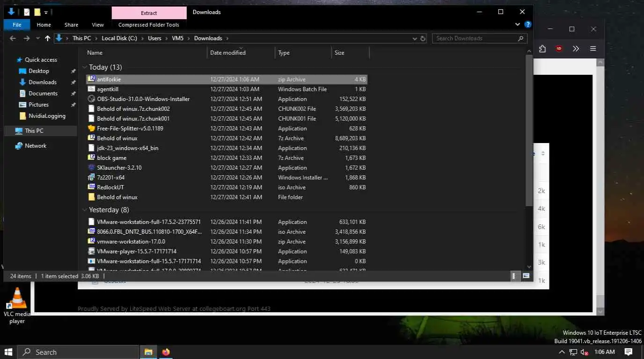Open uBlock Origin extension in Firefox
644x359 pixels.
(x=559, y=49)
